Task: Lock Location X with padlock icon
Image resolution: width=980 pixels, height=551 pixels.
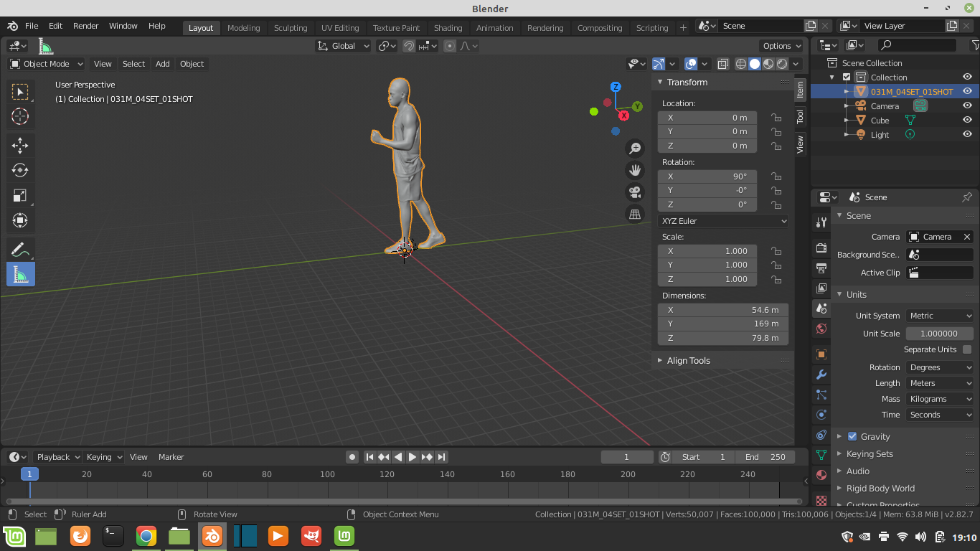Action: 776,118
